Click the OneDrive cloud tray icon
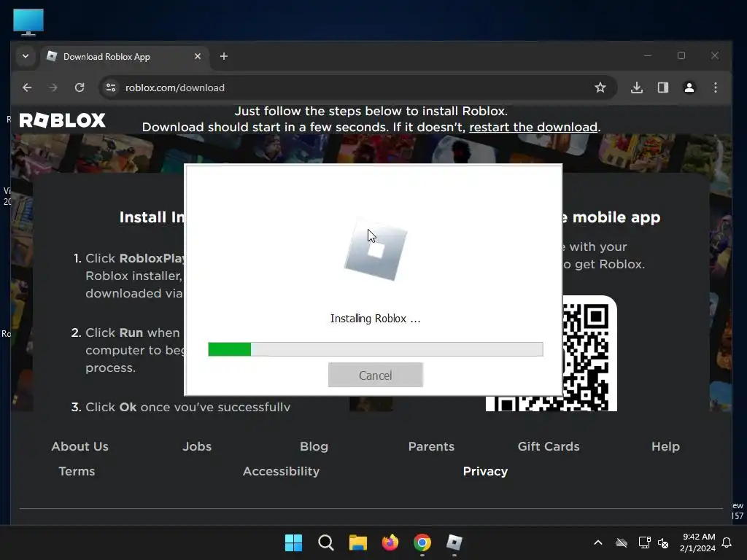The image size is (747, 560). click(x=622, y=542)
